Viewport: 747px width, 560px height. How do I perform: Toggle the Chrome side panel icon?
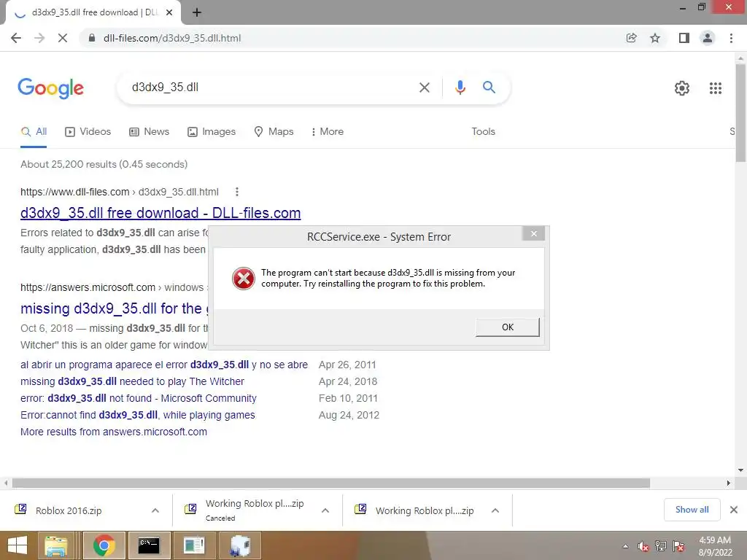pyautogui.click(x=684, y=38)
